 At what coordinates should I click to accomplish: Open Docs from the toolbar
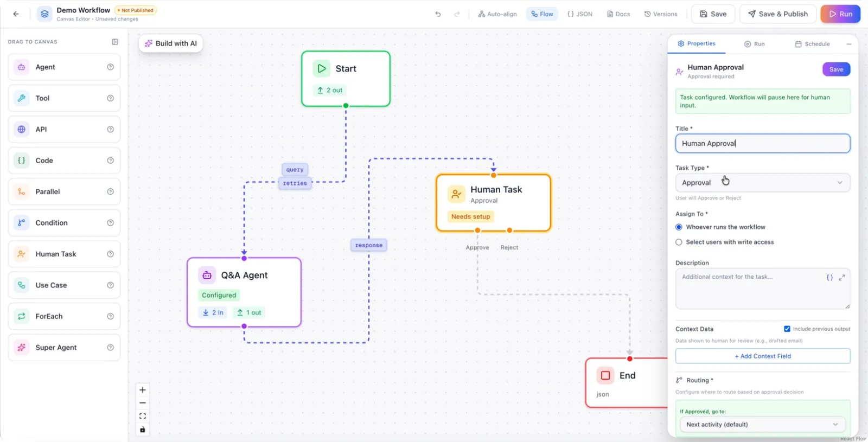click(x=618, y=14)
